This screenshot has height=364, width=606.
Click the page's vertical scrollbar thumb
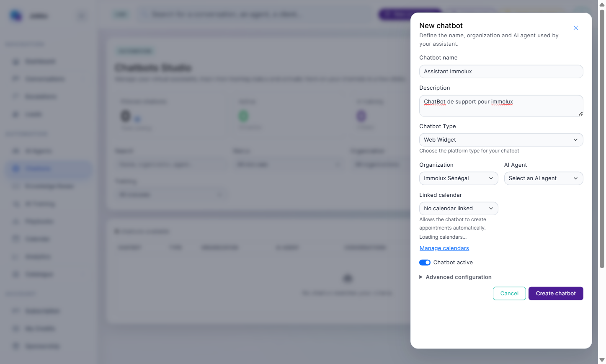click(602, 138)
